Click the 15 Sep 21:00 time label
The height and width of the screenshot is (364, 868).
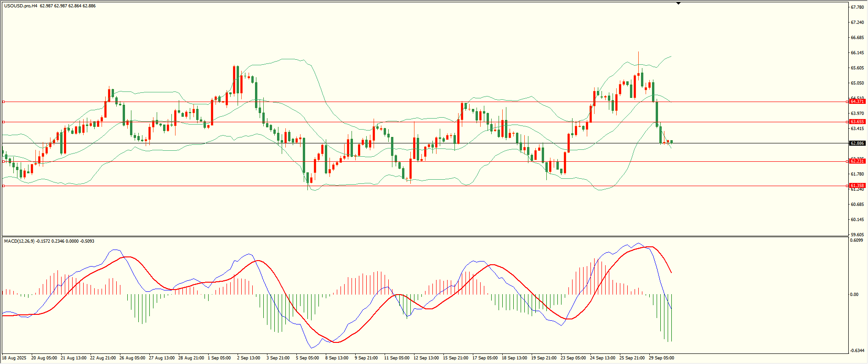point(455,358)
